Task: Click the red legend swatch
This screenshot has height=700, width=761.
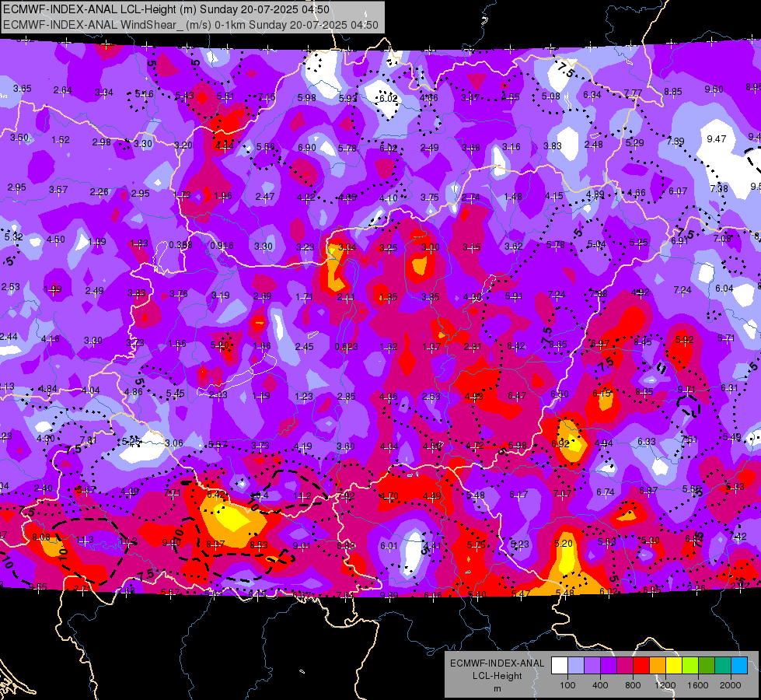Action: [x=641, y=665]
